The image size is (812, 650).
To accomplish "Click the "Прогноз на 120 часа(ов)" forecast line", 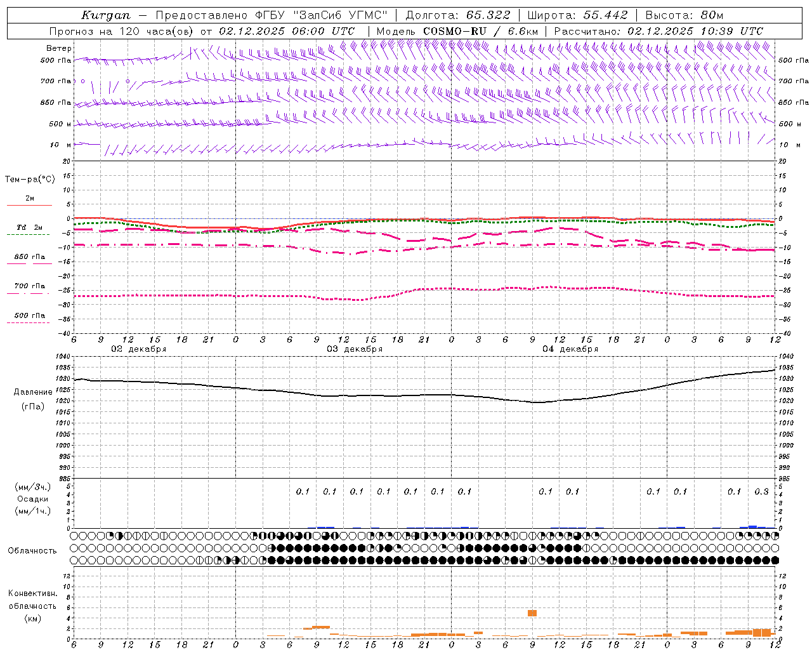I will click(202, 30).
